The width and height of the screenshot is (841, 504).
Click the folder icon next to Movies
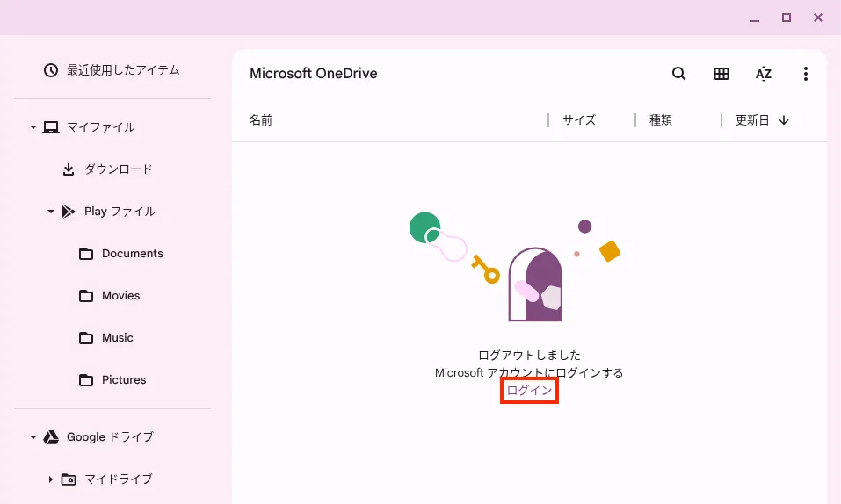86,295
